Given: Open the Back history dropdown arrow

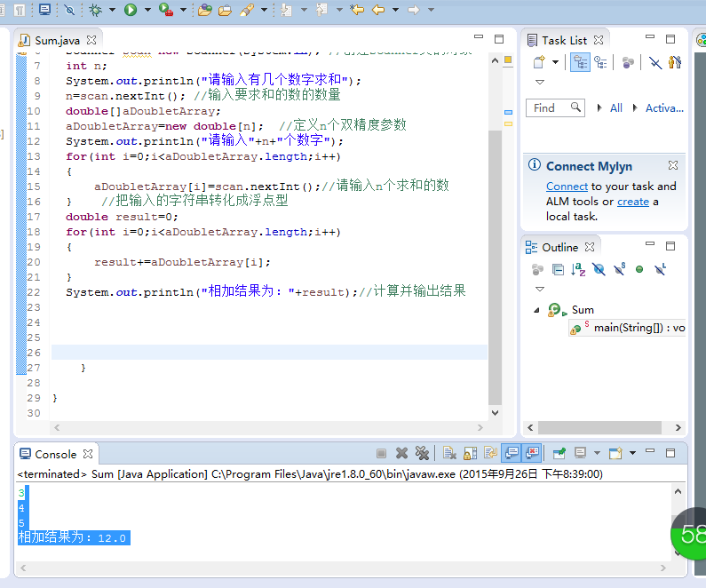Looking at the screenshot, I should [x=395, y=10].
